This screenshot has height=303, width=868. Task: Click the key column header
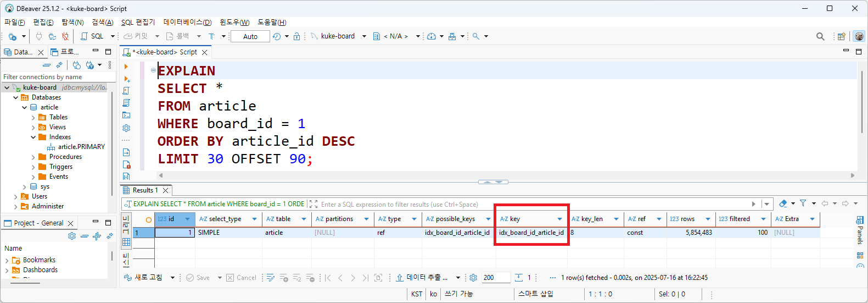click(x=531, y=219)
